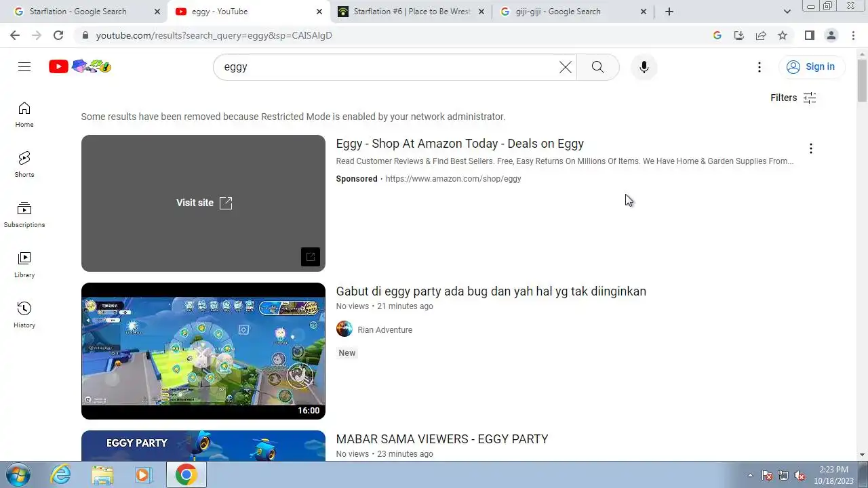Image resolution: width=868 pixels, height=488 pixels.
Task: Click page vertical scrollbar
Action: (863, 79)
